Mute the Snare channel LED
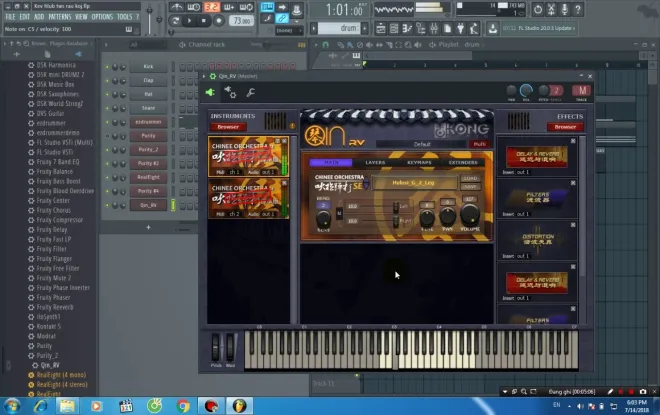This screenshot has height=415, width=660. point(107,108)
